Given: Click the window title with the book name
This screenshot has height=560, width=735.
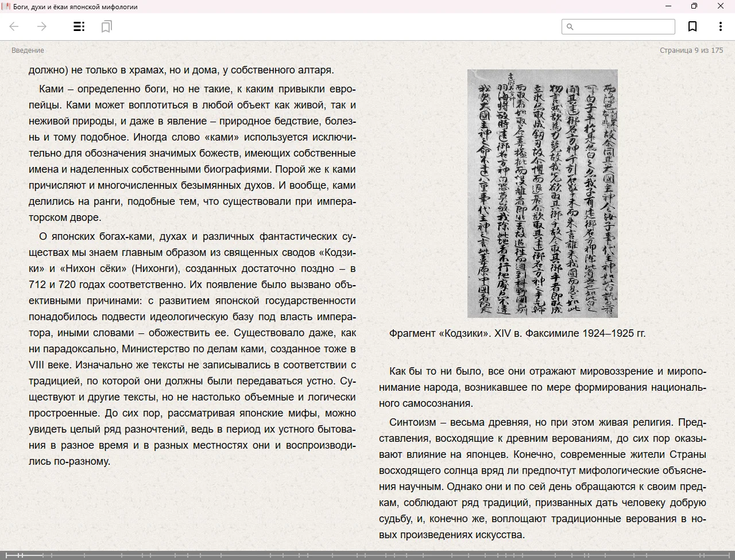Looking at the screenshot, I should click(x=75, y=7).
